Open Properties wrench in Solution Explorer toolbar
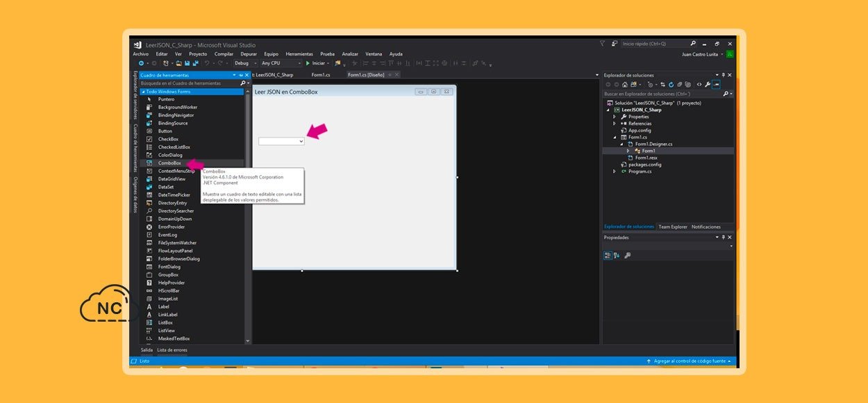Viewport: 868px width, 403px height. [708, 84]
